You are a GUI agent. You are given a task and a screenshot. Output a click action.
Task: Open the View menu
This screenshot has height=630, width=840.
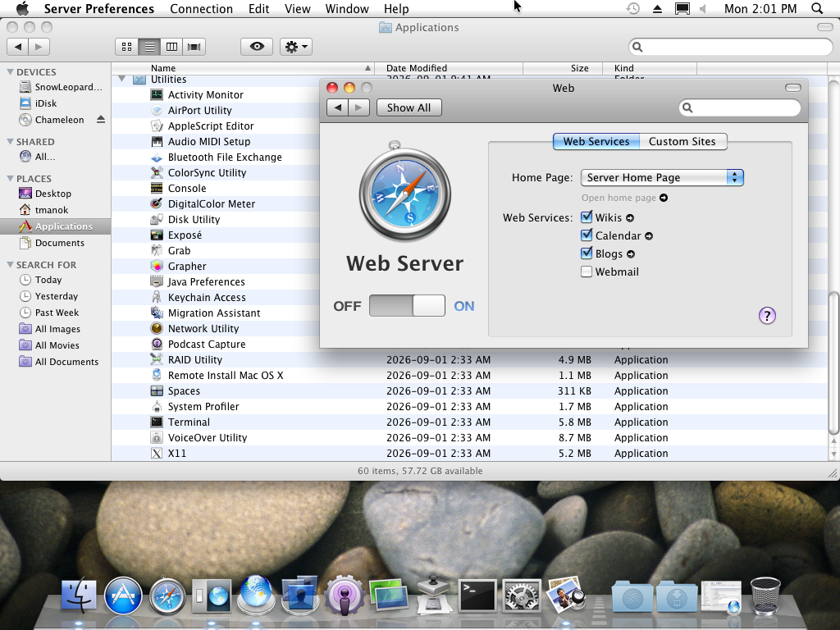click(297, 8)
